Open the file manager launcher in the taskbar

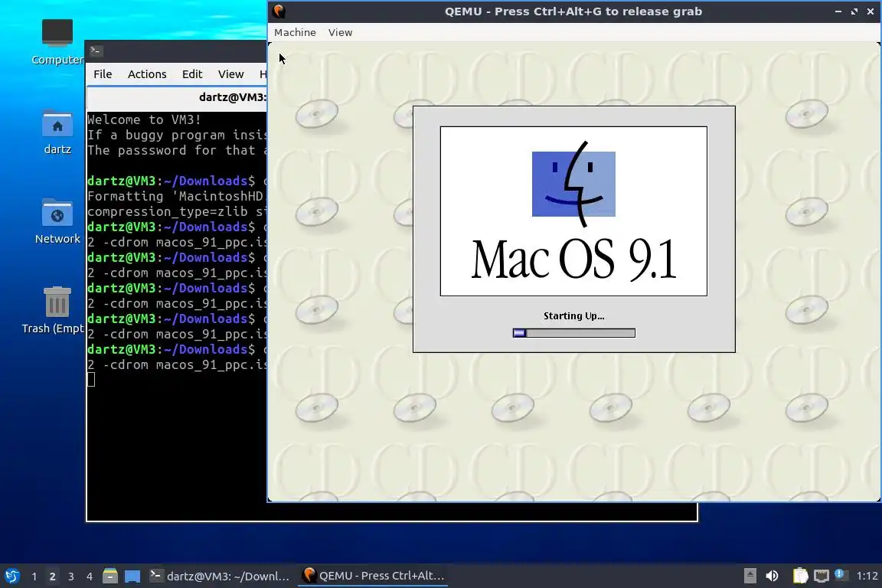tap(110, 577)
